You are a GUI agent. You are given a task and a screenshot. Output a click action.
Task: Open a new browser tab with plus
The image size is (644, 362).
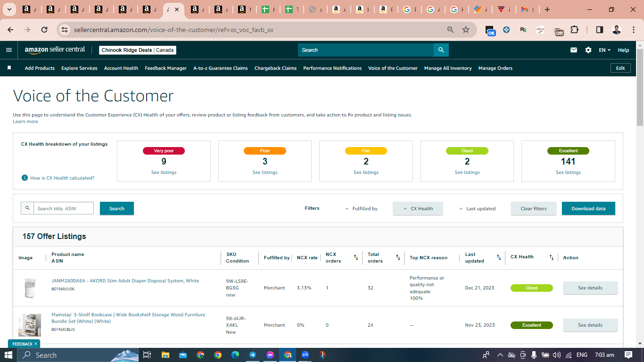[x=547, y=9]
